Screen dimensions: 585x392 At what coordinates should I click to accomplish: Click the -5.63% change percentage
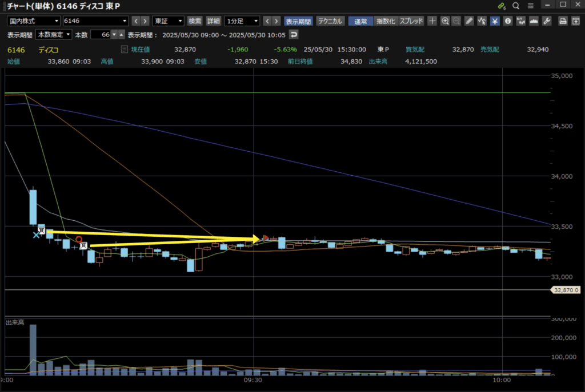(286, 50)
